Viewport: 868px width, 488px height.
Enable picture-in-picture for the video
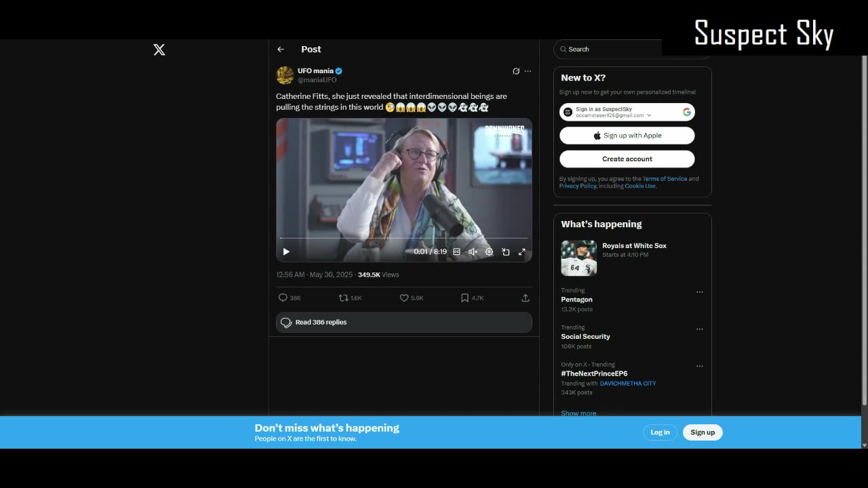505,251
